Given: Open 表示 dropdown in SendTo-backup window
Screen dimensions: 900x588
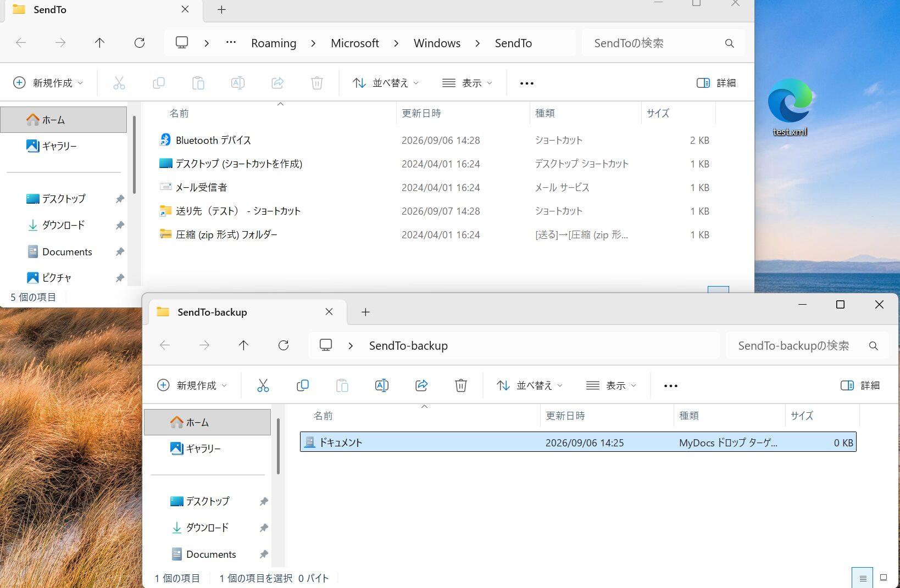Looking at the screenshot, I should pos(612,385).
